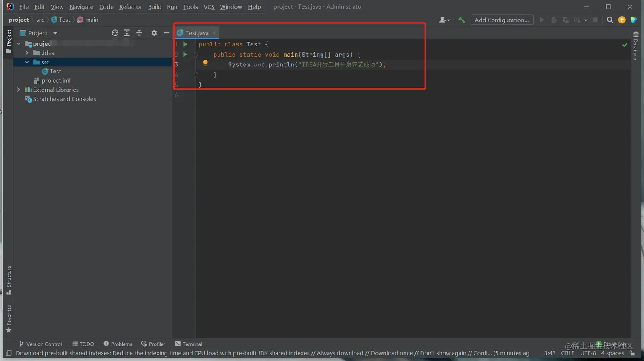
Task: Click the colorful icon at the toolbar's right end
Action: [x=634, y=20]
